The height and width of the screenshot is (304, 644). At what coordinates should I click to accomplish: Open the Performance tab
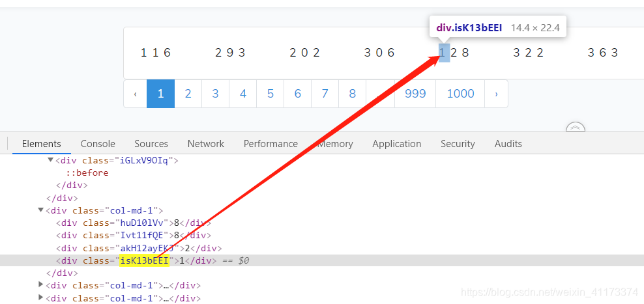click(x=271, y=144)
